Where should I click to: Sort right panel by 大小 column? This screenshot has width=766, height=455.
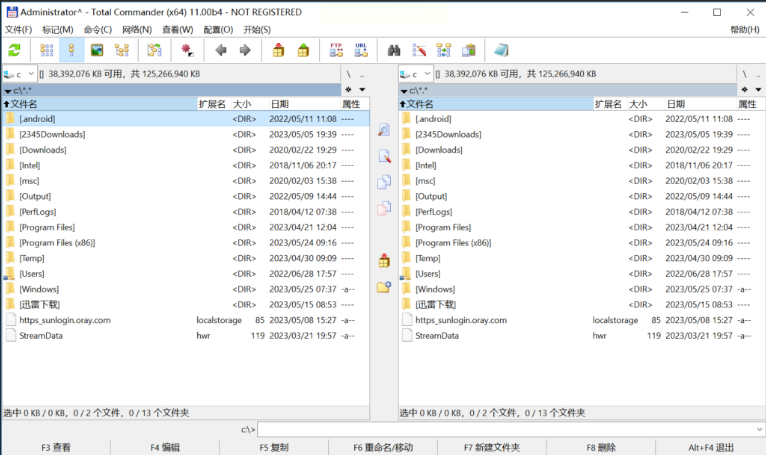point(645,104)
